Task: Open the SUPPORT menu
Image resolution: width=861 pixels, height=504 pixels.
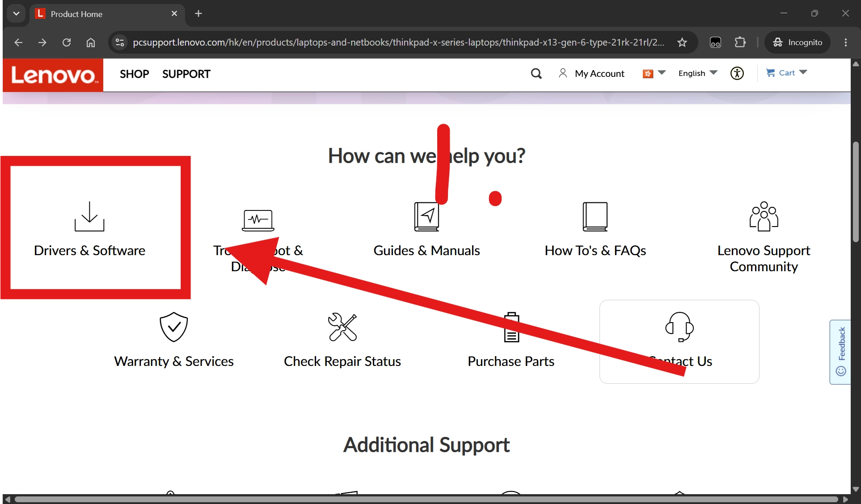Action: coord(186,74)
